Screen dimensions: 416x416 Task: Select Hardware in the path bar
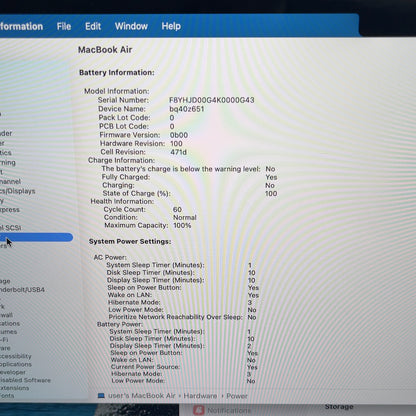point(200,396)
